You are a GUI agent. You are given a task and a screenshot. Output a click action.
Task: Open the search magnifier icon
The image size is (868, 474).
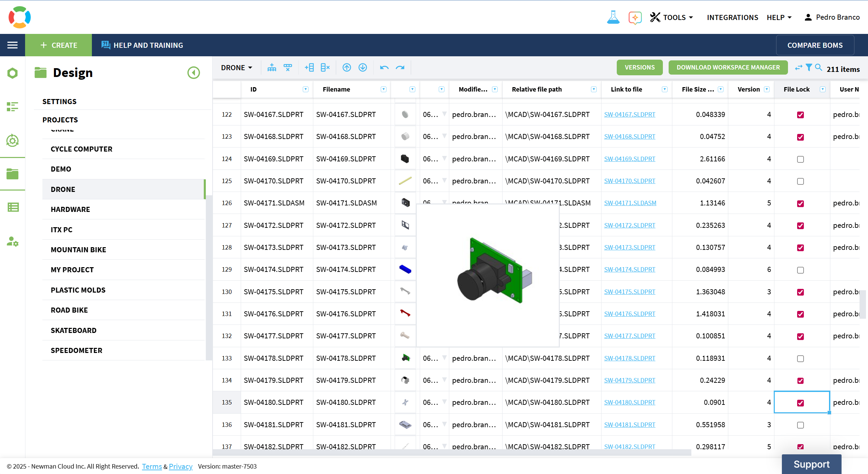(818, 67)
